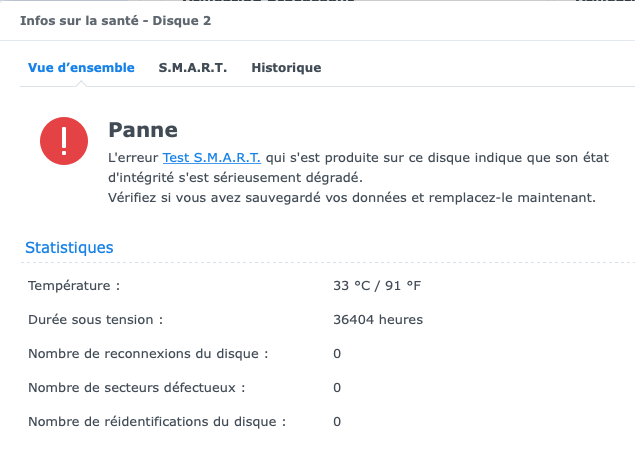635x458 pixels.
Task: Select the Statistiques section header
Action: pyautogui.click(x=69, y=247)
